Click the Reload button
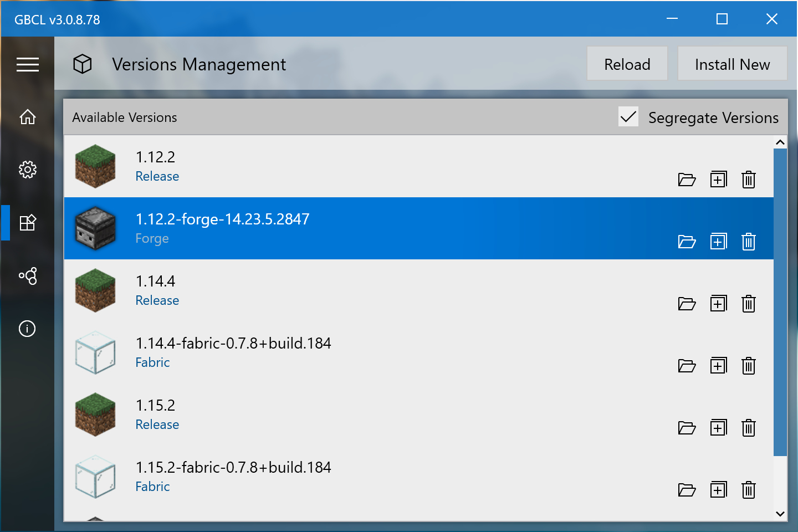The height and width of the screenshot is (532, 798). tap(627, 64)
